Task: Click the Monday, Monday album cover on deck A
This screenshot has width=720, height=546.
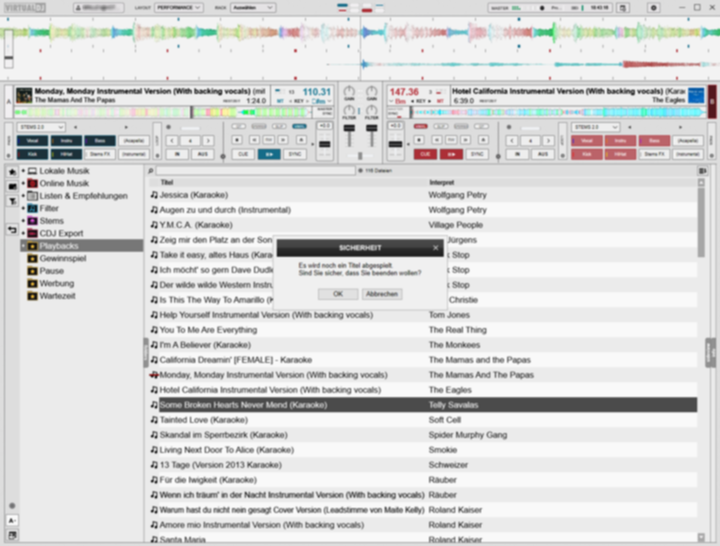Action: click(x=24, y=96)
